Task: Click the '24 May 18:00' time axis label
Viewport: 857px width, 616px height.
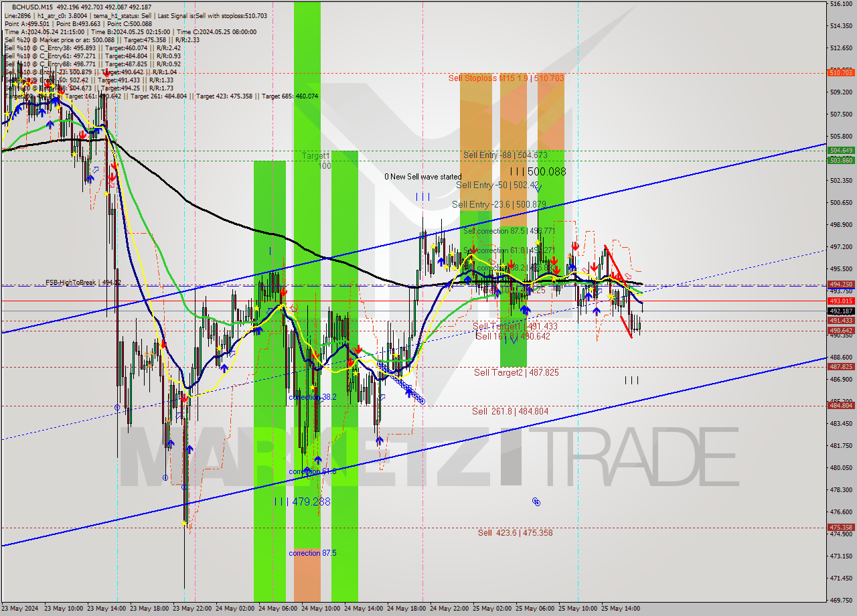Action: pyautogui.click(x=407, y=609)
